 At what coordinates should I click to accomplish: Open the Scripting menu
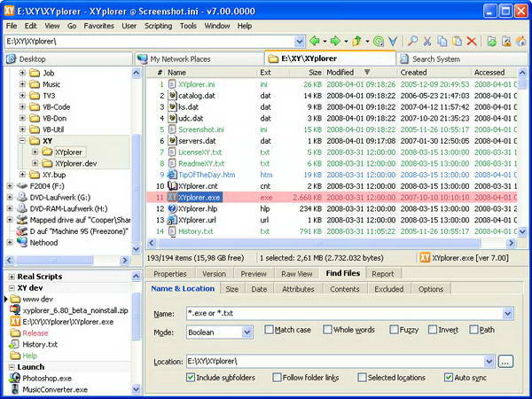click(x=159, y=26)
